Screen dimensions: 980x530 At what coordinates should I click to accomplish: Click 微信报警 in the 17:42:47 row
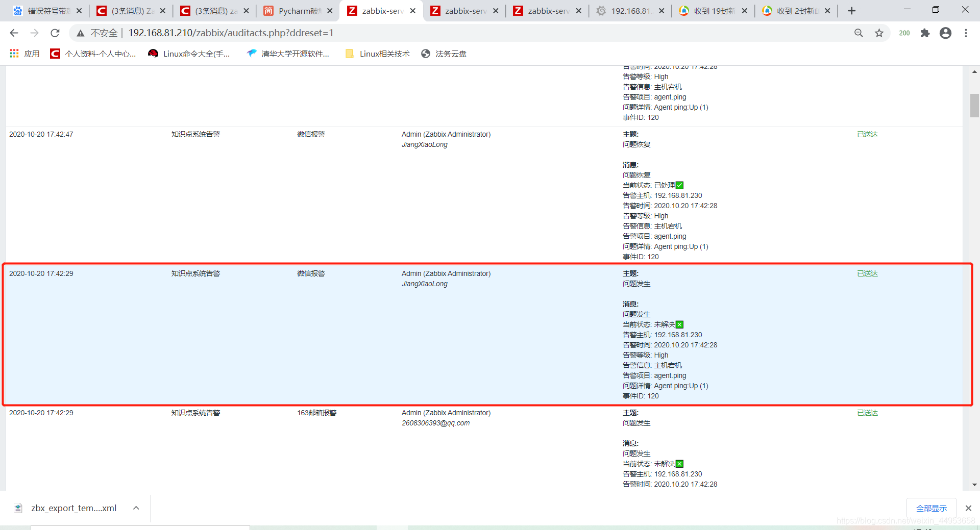[311, 134]
